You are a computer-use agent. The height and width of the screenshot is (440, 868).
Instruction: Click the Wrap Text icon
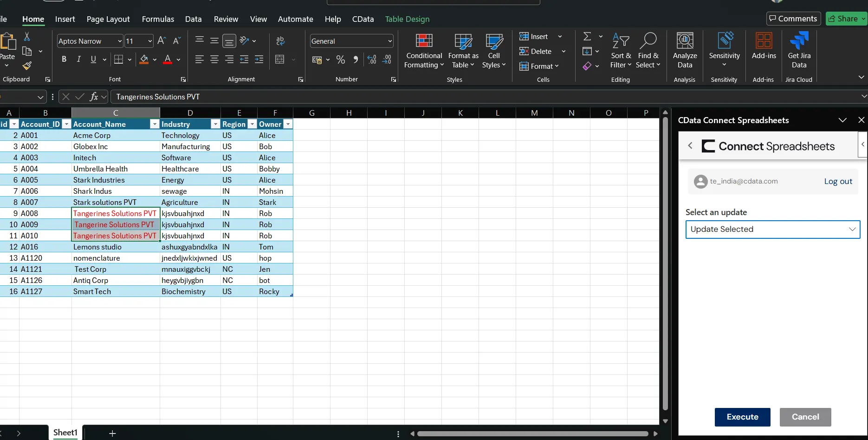coord(280,41)
